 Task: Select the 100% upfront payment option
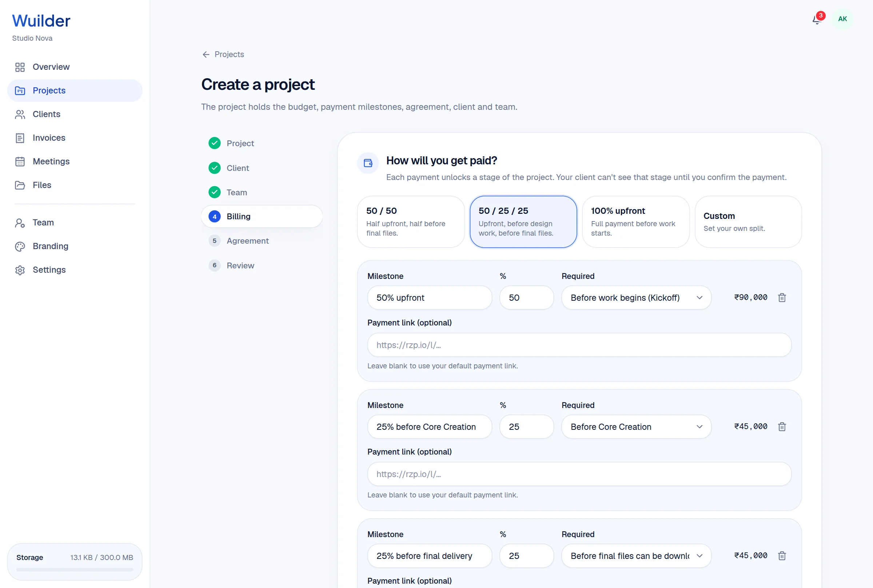[x=635, y=222]
